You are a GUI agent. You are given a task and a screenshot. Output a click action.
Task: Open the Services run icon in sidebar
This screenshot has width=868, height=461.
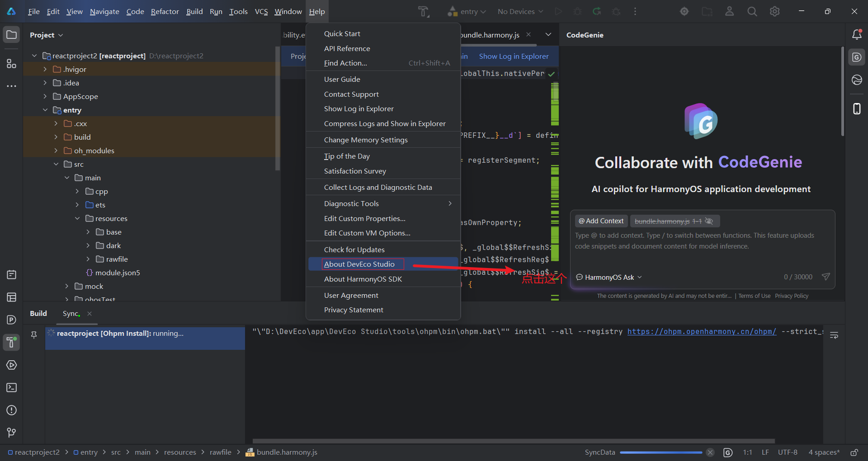(x=11, y=365)
